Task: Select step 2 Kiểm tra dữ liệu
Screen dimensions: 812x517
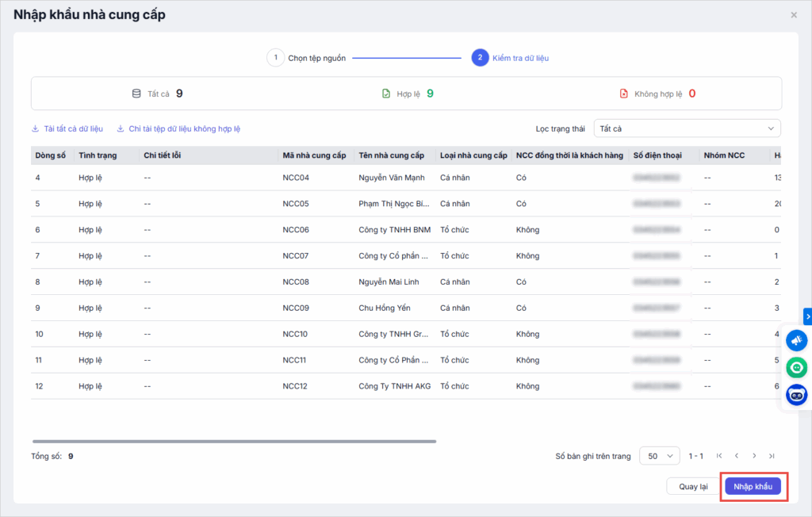Action: pyautogui.click(x=510, y=58)
